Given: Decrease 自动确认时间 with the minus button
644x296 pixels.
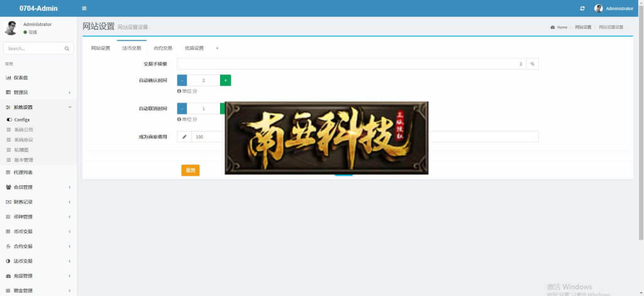Looking at the screenshot, I should (x=182, y=80).
